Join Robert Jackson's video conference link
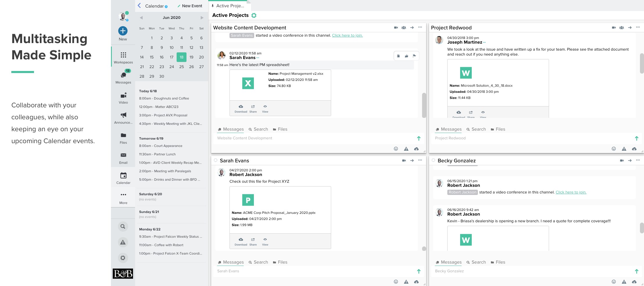Image resolution: width=644 pixels, height=286 pixels. pyautogui.click(x=571, y=192)
